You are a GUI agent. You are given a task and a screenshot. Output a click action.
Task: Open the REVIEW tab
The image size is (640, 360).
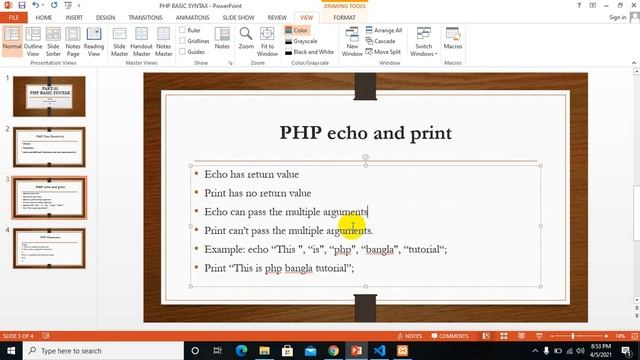(277, 18)
